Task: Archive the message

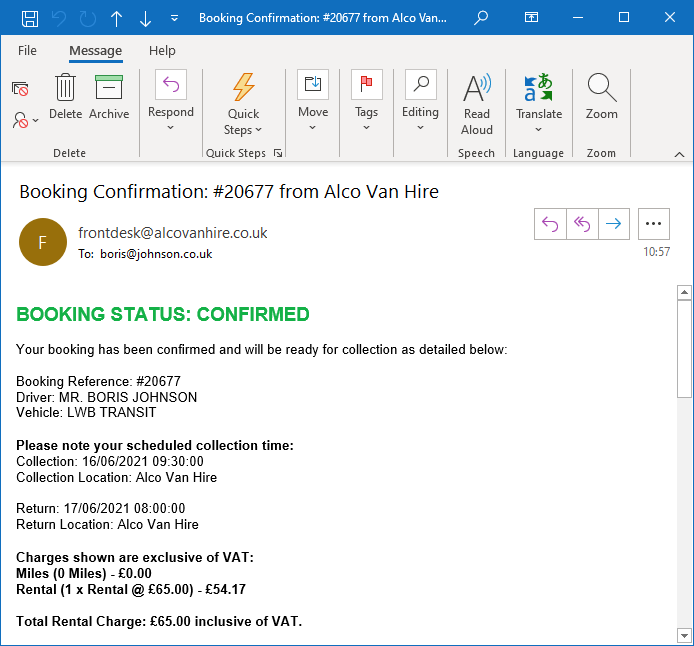Action: pyautogui.click(x=109, y=96)
